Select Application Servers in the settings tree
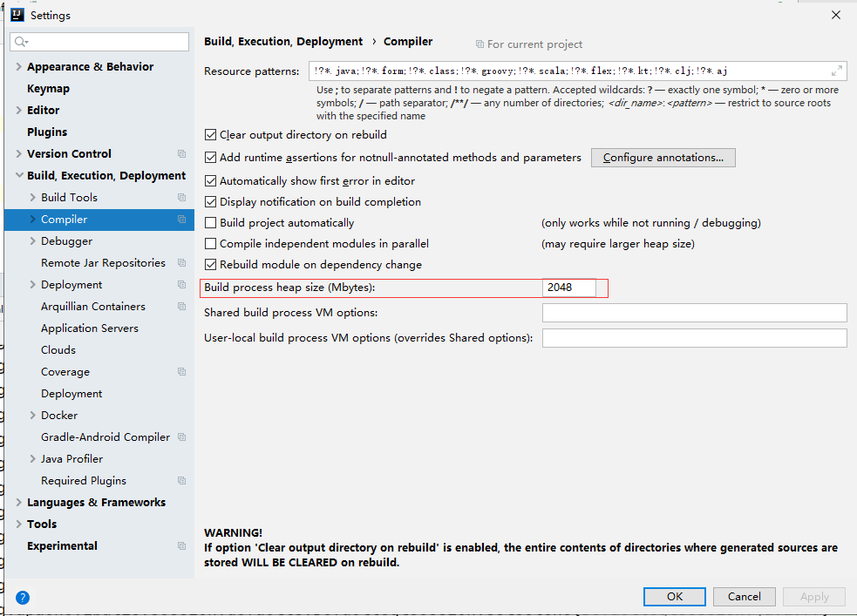The height and width of the screenshot is (616, 857). [x=89, y=328]
